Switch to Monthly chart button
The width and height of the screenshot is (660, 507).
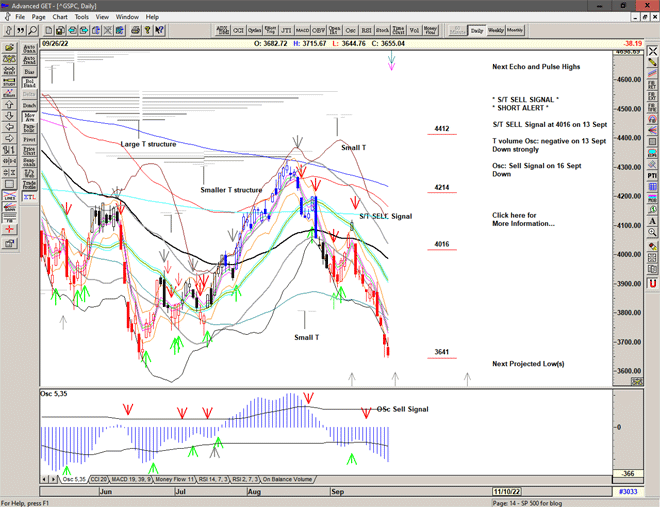pyautogui.click(x=516, y=31)
